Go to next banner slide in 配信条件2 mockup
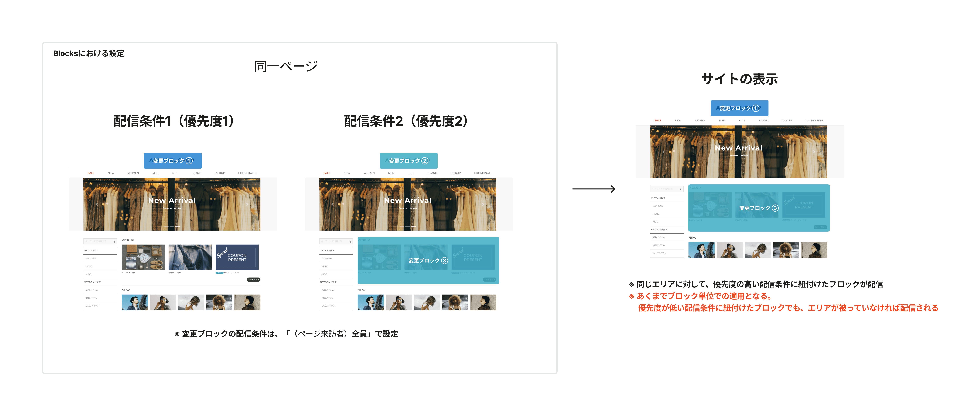980x416 pixels. [x=483, y=204]
